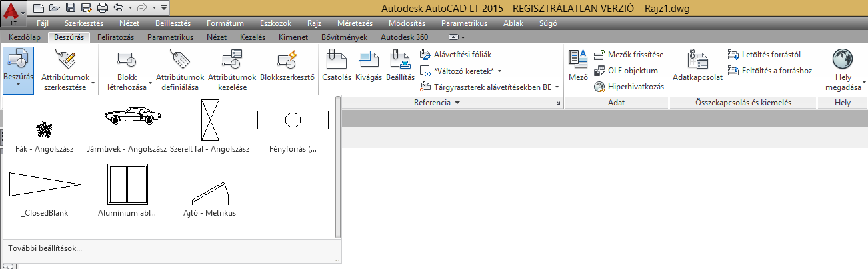This screenshot has width=868, height=269.
Task: Select the Szerelt fal - Angolszász block
Action: 209,120
